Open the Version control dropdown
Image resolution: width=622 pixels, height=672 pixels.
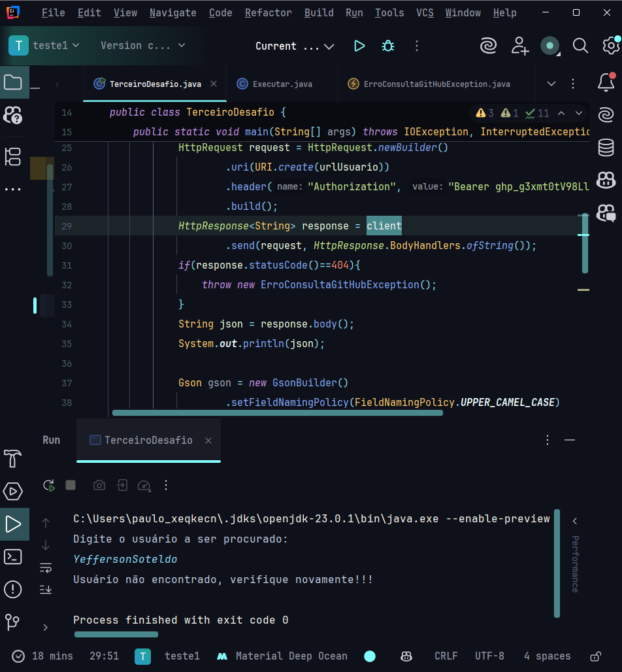(142, 45)
